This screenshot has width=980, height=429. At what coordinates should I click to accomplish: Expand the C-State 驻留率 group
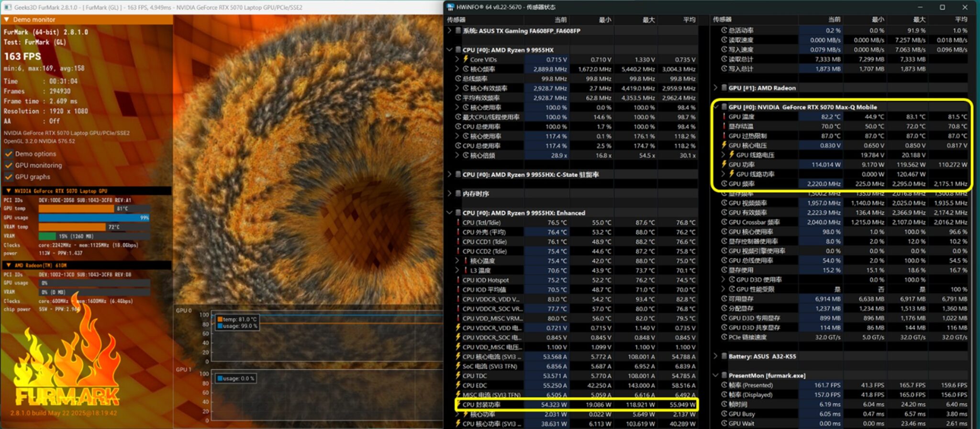point(449,174)
